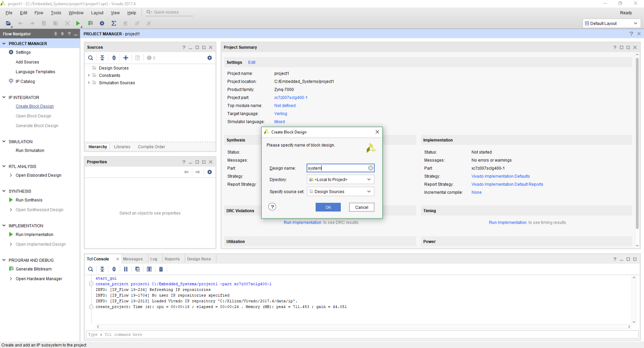Collapse all in Sources panel
644x348 pixels.
(x=102, y=58)
